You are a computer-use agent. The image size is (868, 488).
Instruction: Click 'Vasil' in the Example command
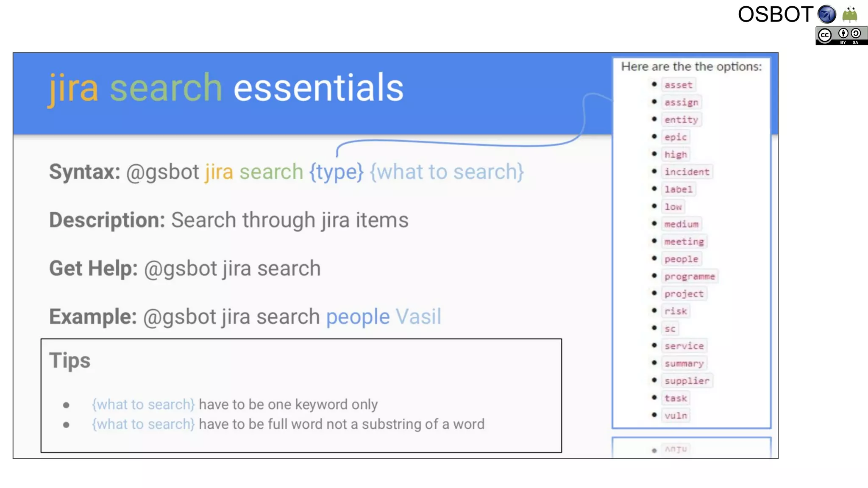(x=418, y=316)
